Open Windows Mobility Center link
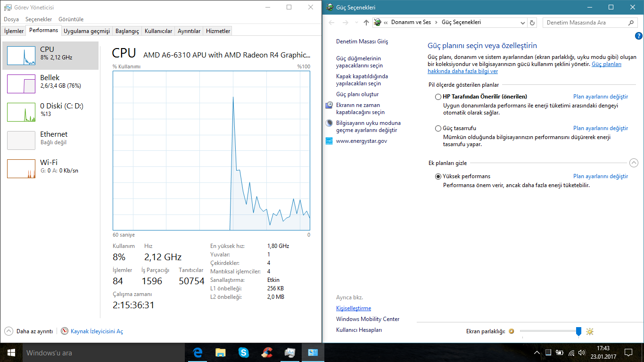The image size is (644, 362). tap(368, 319)
